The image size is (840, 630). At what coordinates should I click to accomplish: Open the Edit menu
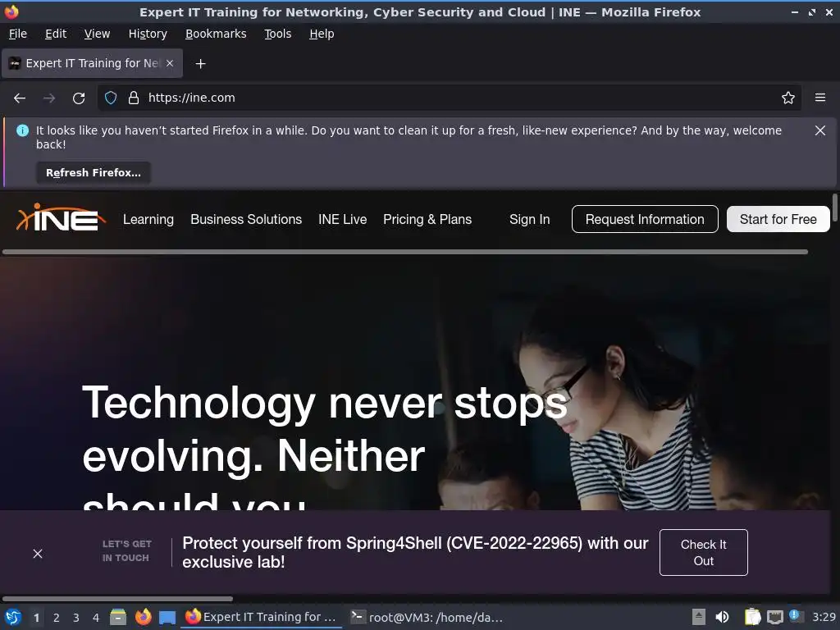pos(56,34)
